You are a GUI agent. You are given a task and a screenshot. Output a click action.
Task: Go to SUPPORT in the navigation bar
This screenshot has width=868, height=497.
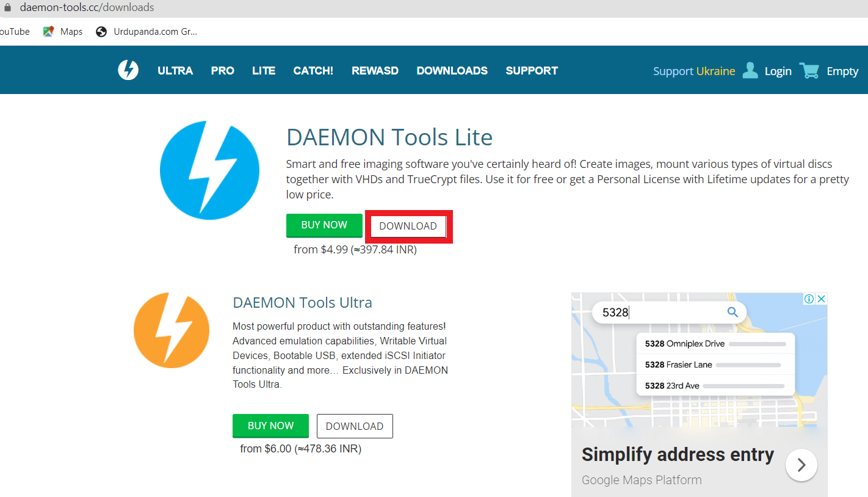click(x=531, y=70)
